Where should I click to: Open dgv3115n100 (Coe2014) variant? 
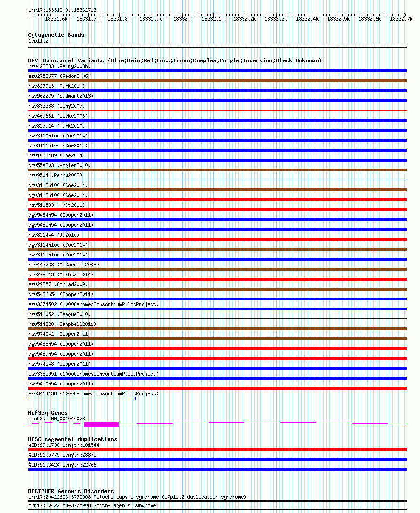[58, 255]
